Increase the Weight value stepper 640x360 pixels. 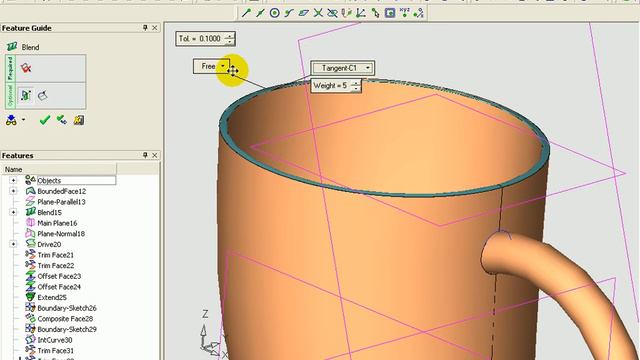[356, 83]
